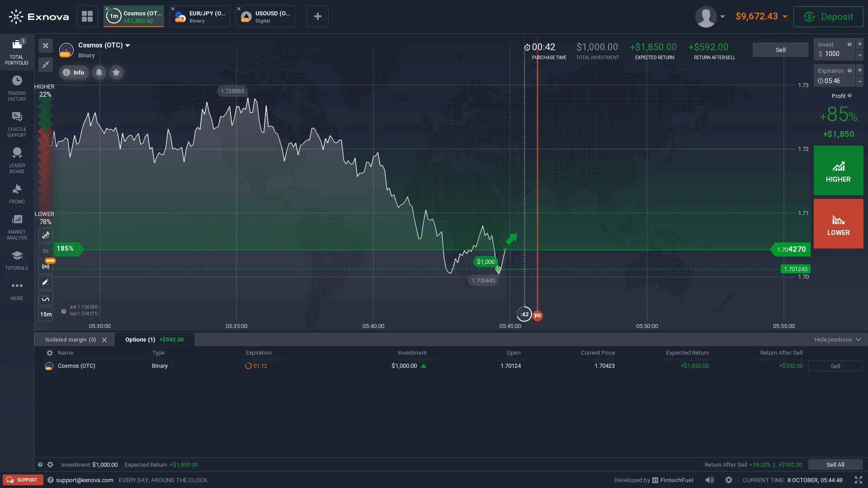Add Cosmos to favorites star

116,72
